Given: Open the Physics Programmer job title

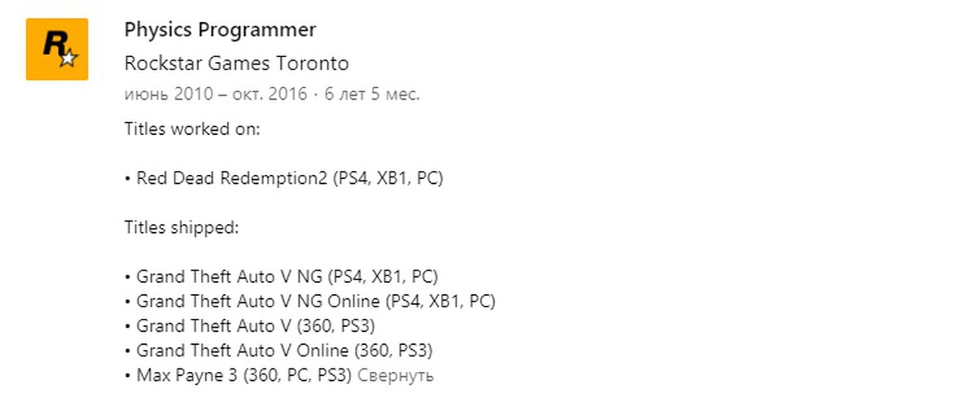Looking at the screenshot, I should [x=220, y=29].
